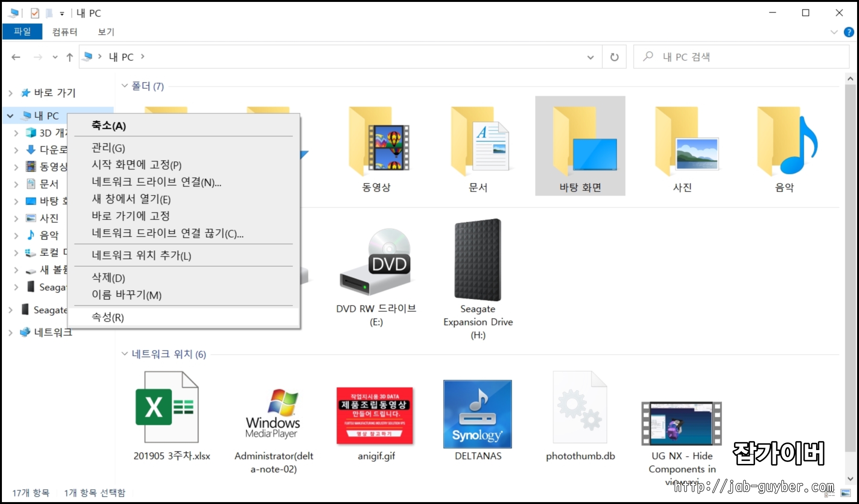
Task: Expand 네트워크 in the navigation pane
Action: point(11,332)
